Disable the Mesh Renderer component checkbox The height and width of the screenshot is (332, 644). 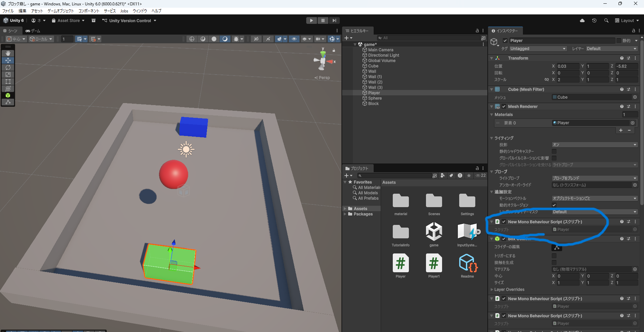504,106
